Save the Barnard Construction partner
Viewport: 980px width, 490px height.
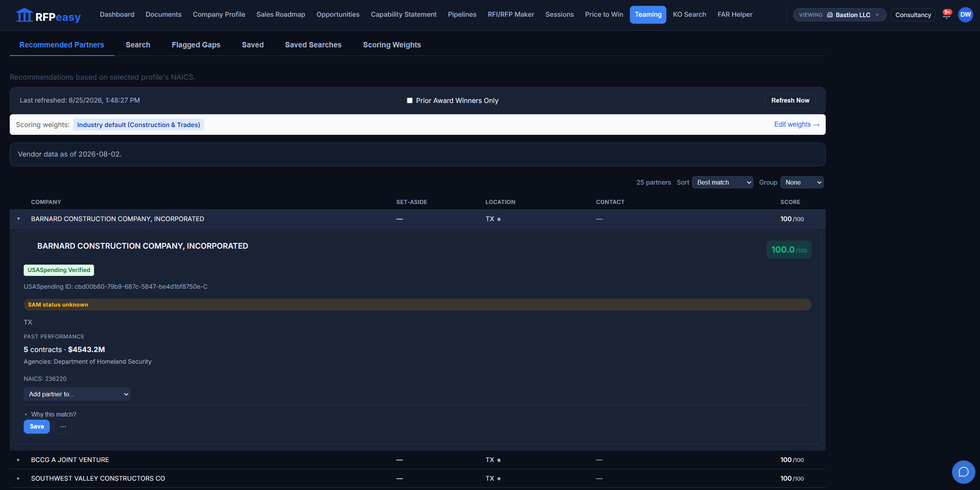[37, 427]
